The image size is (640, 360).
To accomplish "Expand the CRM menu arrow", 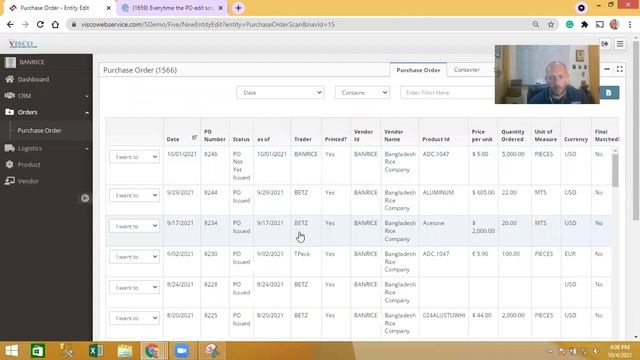I will point(87,96).
